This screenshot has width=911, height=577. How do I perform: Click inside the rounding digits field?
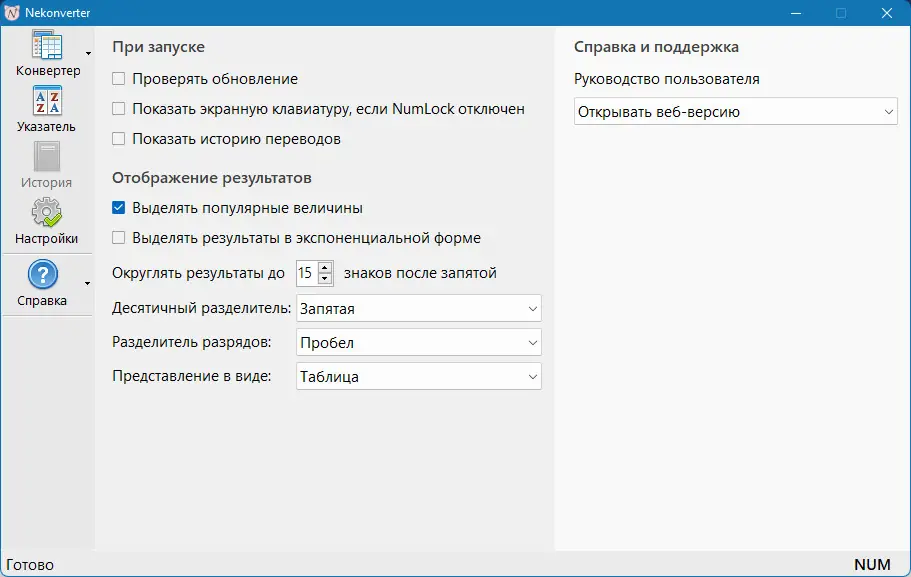306,272
